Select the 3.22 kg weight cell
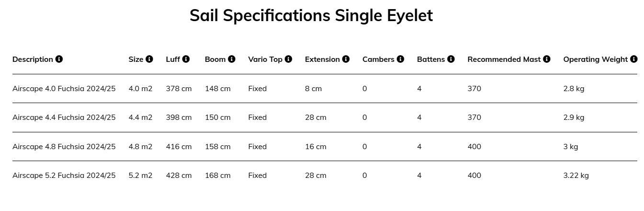 (576, 176)
